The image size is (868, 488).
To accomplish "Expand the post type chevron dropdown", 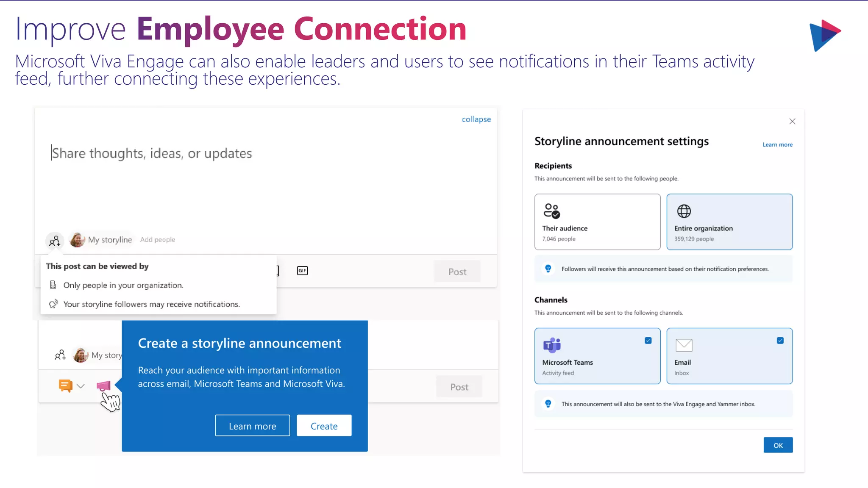I will 81,386.
